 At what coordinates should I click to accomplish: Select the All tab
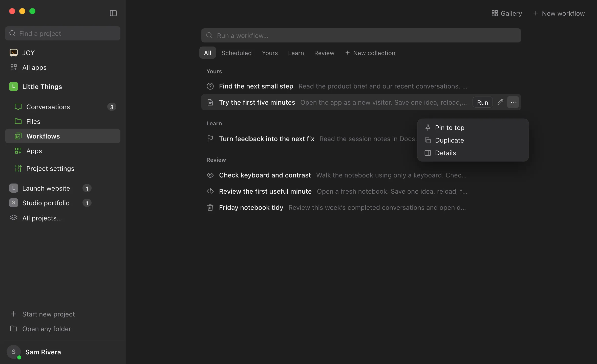[x=207, y=53]
